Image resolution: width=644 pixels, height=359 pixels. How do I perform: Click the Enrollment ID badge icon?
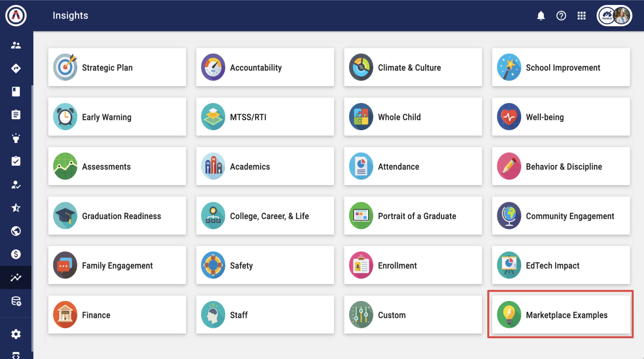(361, 265)
